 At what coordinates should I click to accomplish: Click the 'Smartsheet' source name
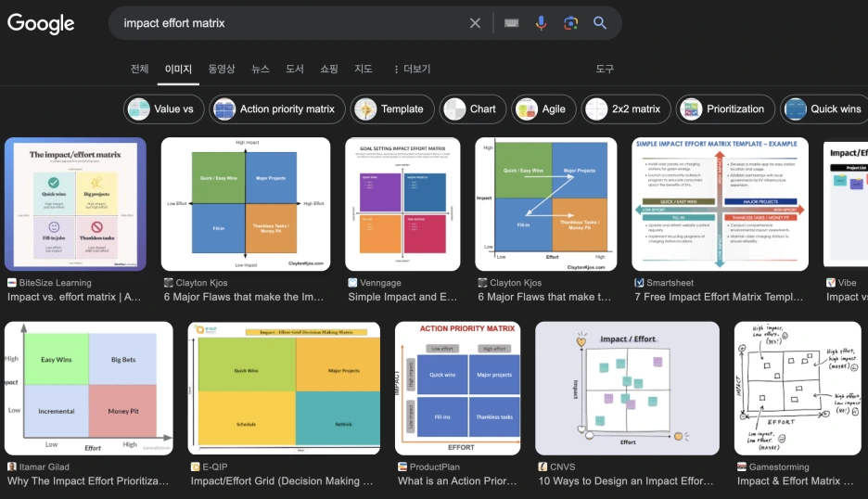click(670, 283)
